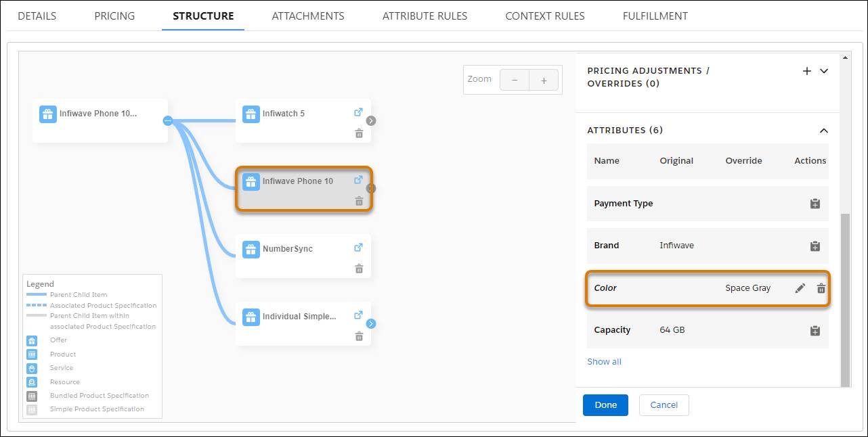Edit the Color override pencil icon
Screen dimensions: 868x437
click(x=800, y=288)
